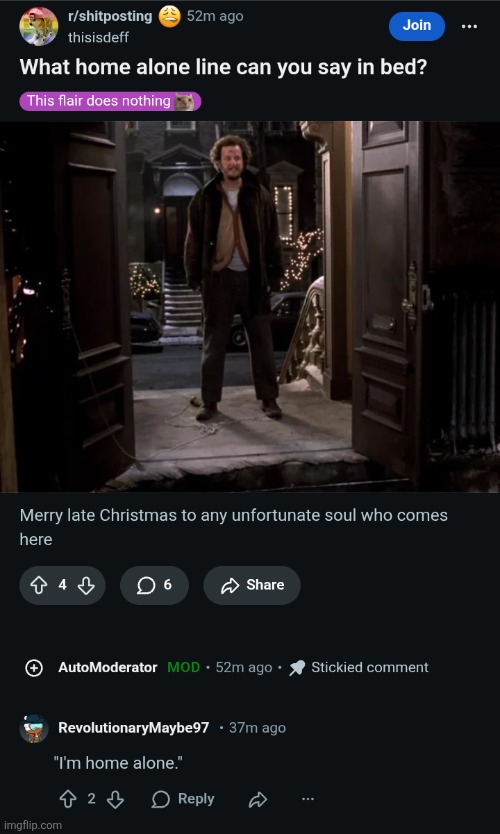The width and height of the screenshot is (500, 834).
Task: Open the r/shitposting subreddit link
Action: 110,16
